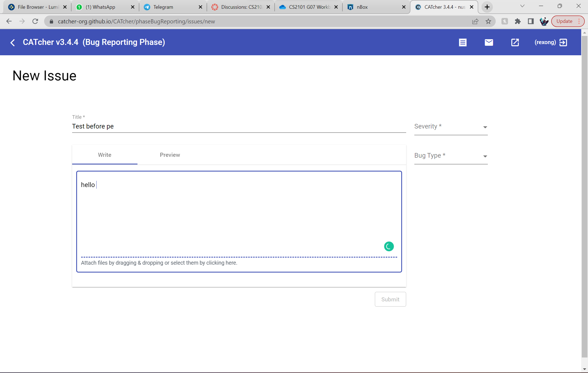The width and height of the screenshot is (588, 373).
Task: Expand the Severity dropdown
Action: (x=451, y=127)
